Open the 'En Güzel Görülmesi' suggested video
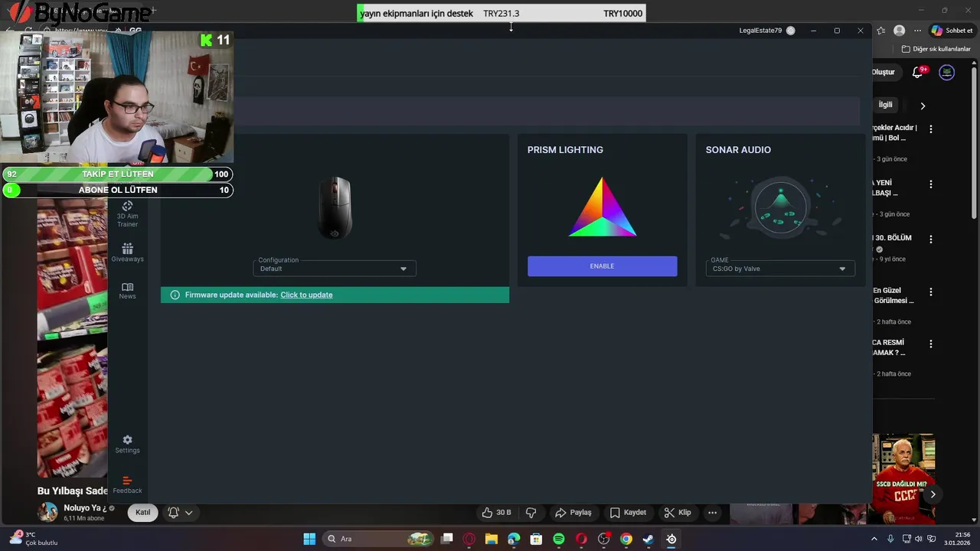 pyautogui.click(x=893, y=295)
